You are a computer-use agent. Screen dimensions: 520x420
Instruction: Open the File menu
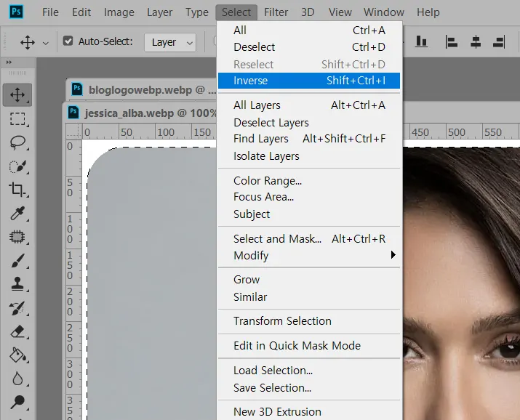[x=50, y=12]
